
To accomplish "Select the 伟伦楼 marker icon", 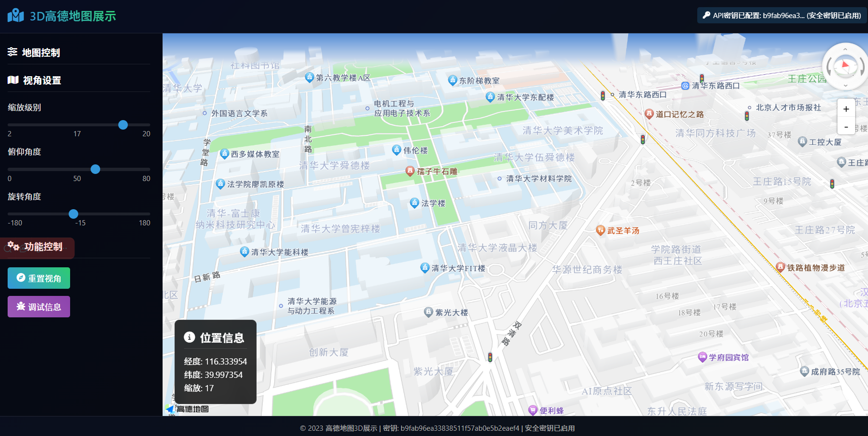I will click(397, 150).
